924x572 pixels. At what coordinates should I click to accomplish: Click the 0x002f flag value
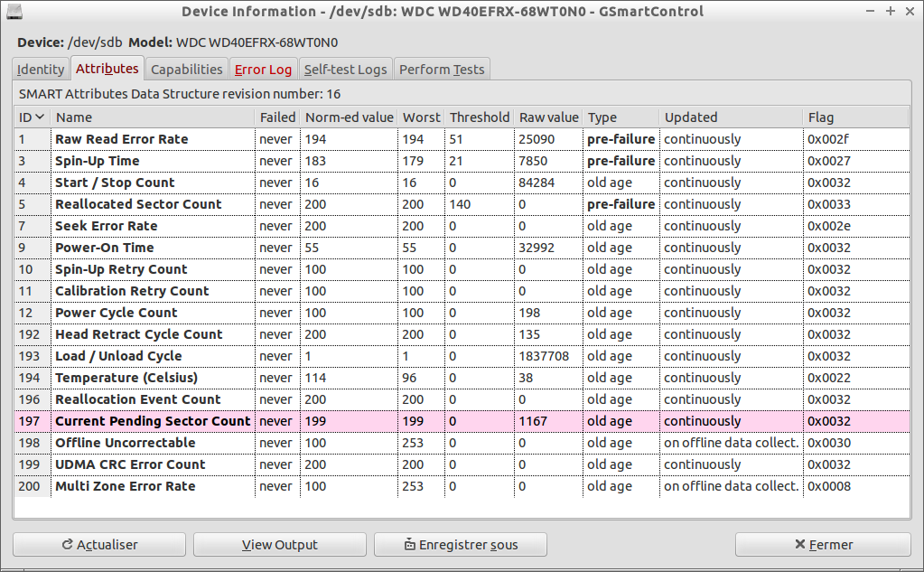[828, 139]
